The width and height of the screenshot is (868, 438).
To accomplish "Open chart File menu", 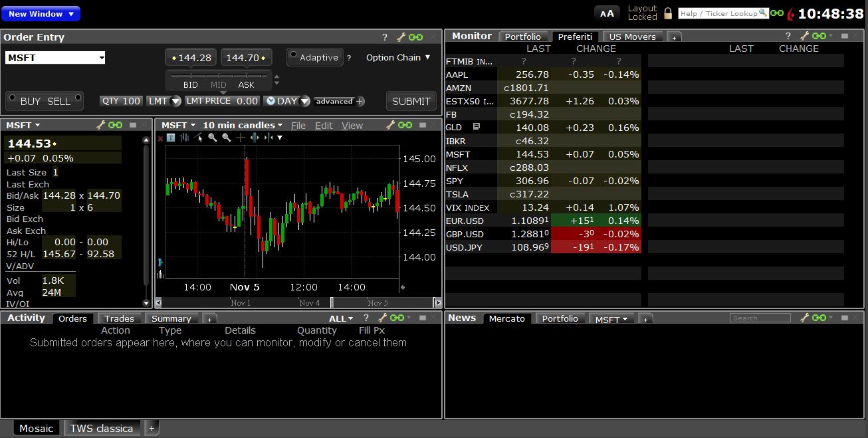I will pyautogui.click(x=298, y=126).
